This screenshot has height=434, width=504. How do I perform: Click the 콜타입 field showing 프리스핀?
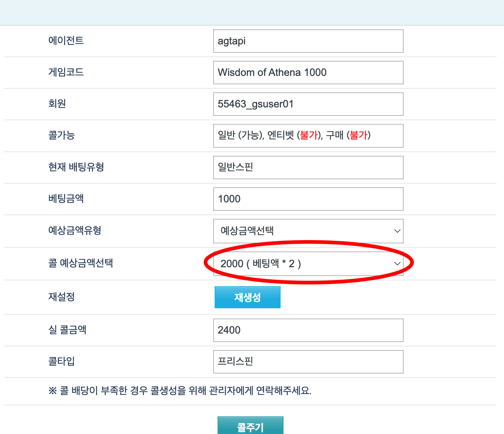tap(308, 362)
